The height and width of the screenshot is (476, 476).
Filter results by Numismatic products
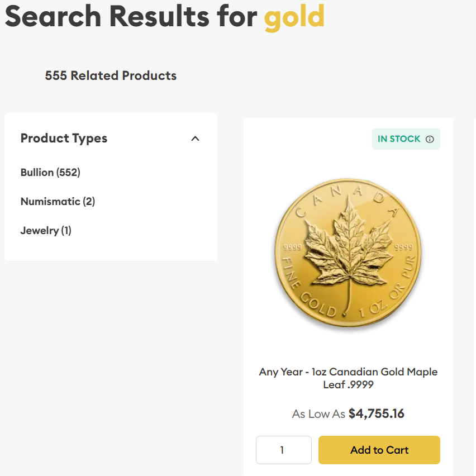(x=58, y=202)
